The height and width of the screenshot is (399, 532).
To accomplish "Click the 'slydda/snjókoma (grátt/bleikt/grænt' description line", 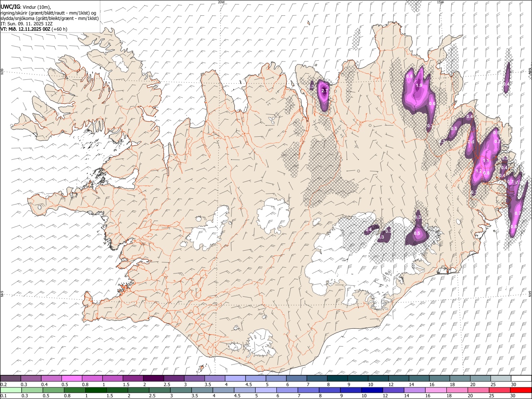I will (49, 18).
